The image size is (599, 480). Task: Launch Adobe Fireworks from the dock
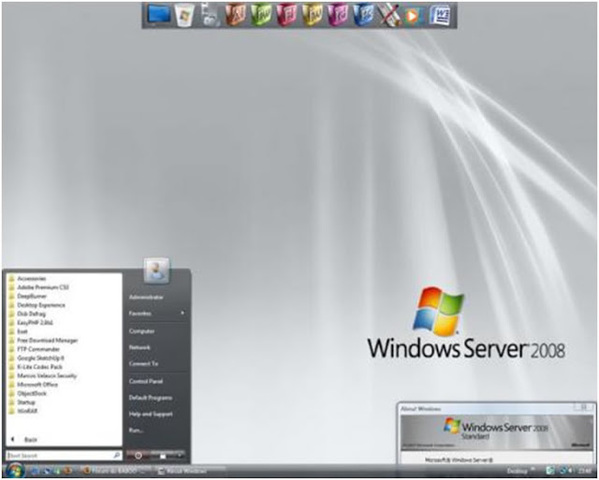[312, 16]
